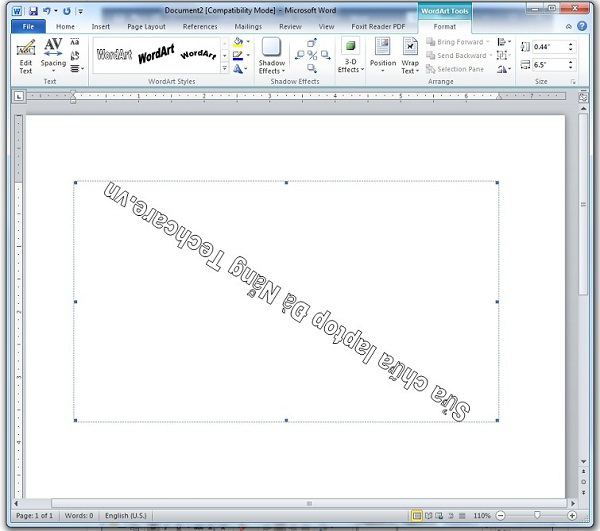Nudge shadow up icon
The image size is (600, 531).
coord(312,42)
